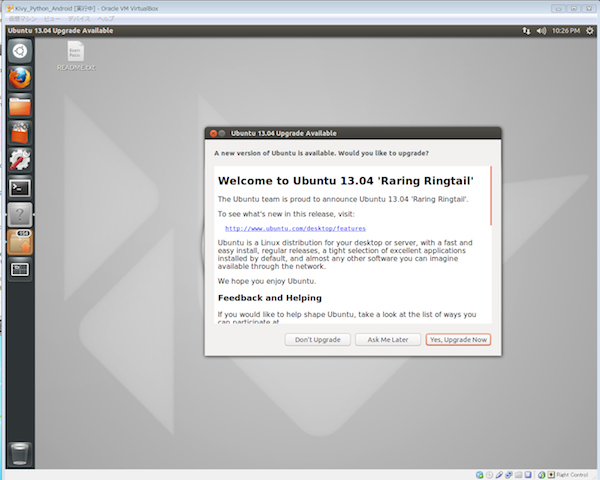Click the Welcome to Ubuntu 13.04 heading
Screen dimensions: 600x480
pos(346,181)
